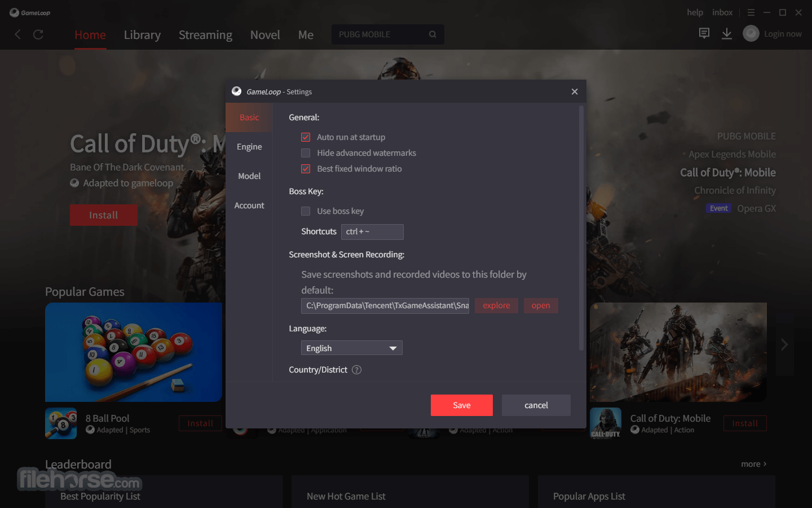Close the Settings dialog
Screen dimensions: 812x508
tap(575, 91)
